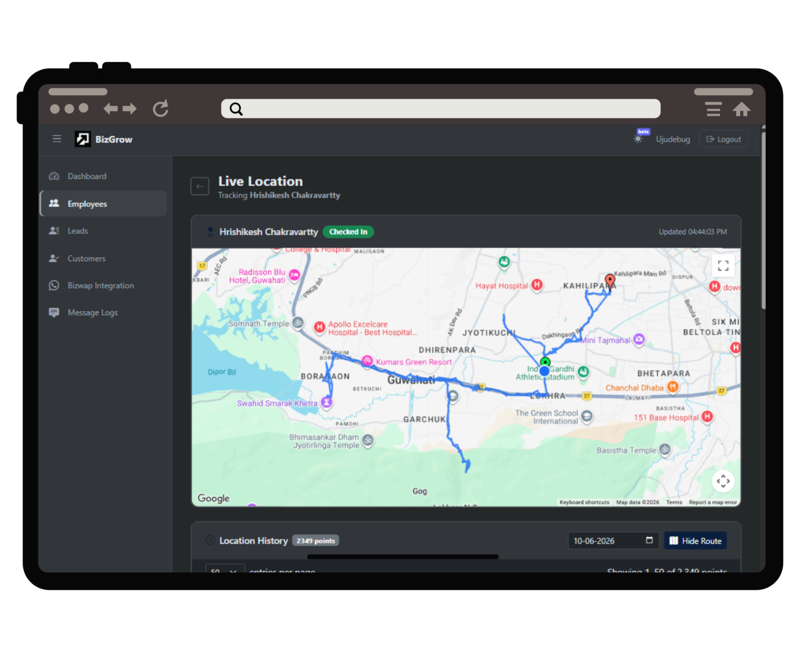Select the Apollo Excelcare Hospital marker
802x672 pixels.
point(320,327)
